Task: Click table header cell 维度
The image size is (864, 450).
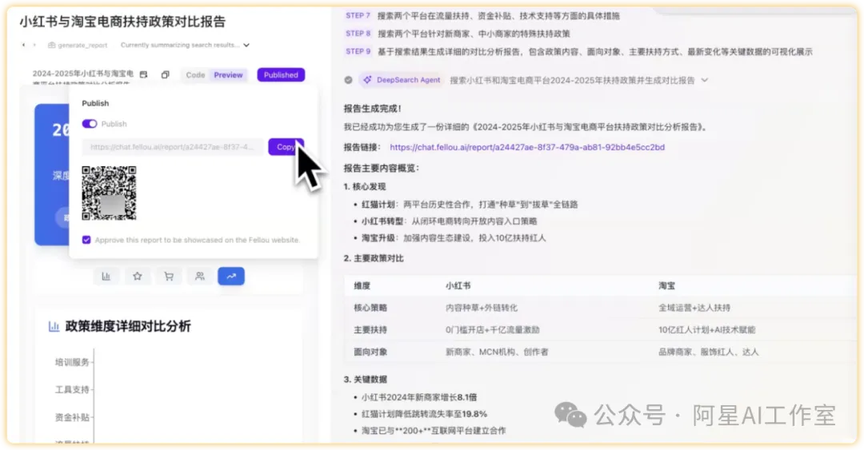Action: [362, 286]
